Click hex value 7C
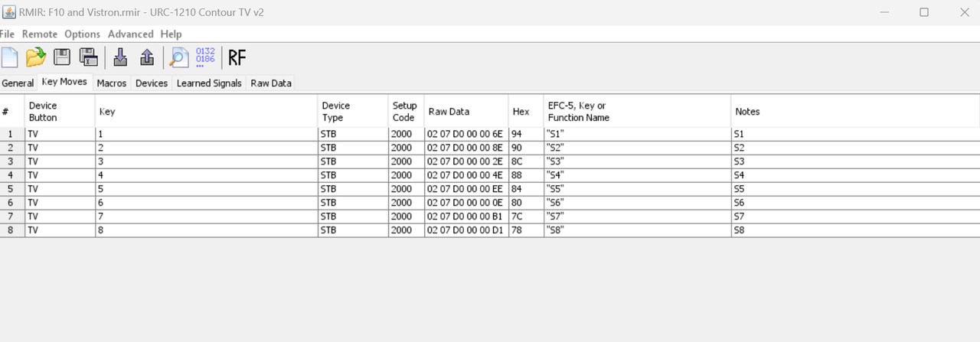The width and height of the screenshot is (980, 342). coord(526,217)
